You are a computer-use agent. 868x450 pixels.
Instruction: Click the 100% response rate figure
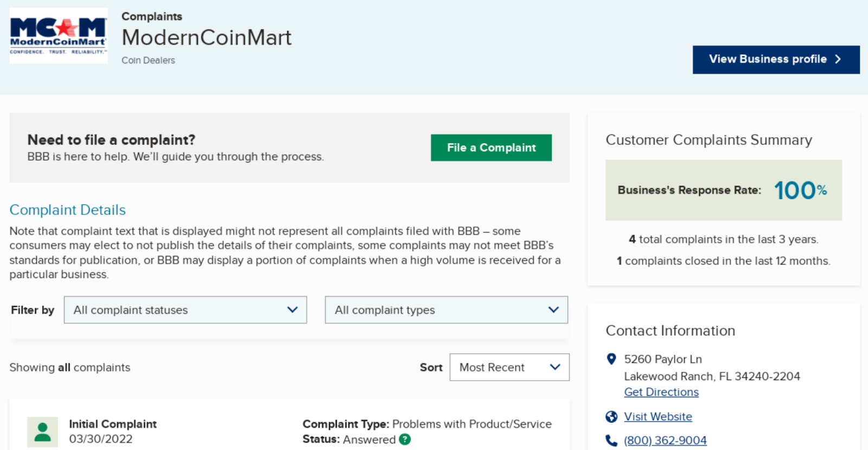[x=800, y=190]
